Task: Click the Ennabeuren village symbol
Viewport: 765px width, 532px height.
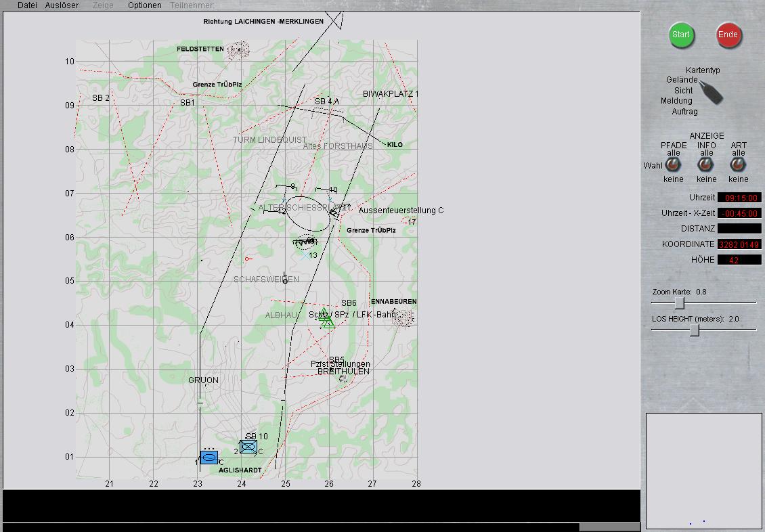Action: pyautogui.click(x=403, y=317)
